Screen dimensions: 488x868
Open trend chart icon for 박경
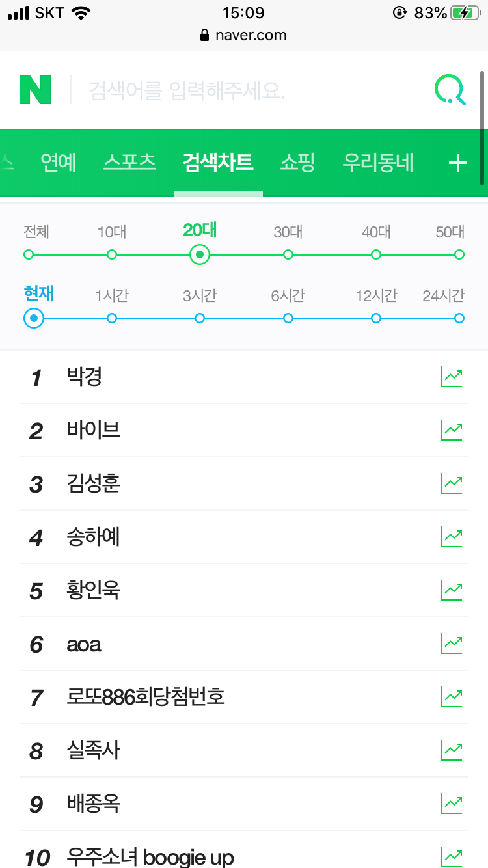452,377
